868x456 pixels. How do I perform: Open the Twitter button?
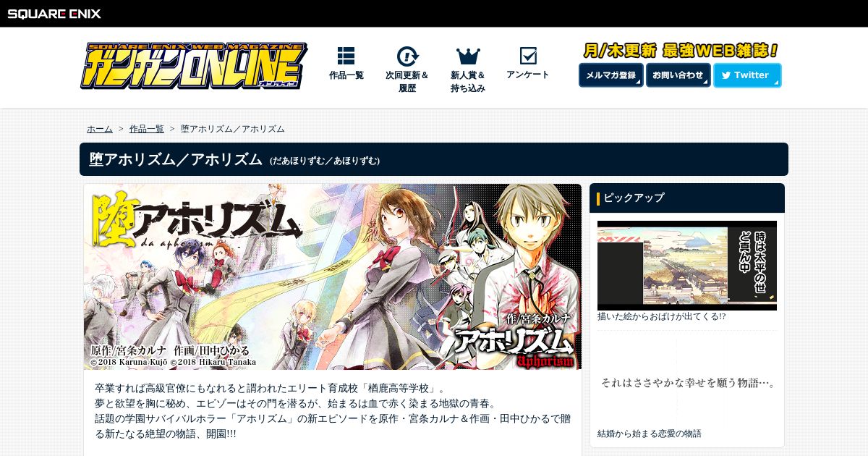click(747, 75)
